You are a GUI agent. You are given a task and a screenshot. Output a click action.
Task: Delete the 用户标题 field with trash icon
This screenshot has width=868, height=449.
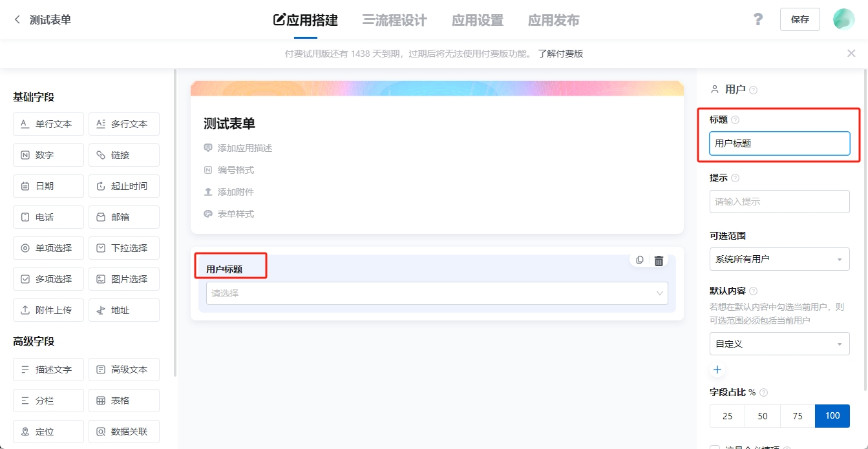pyautogui.click(x=659, y=260)
